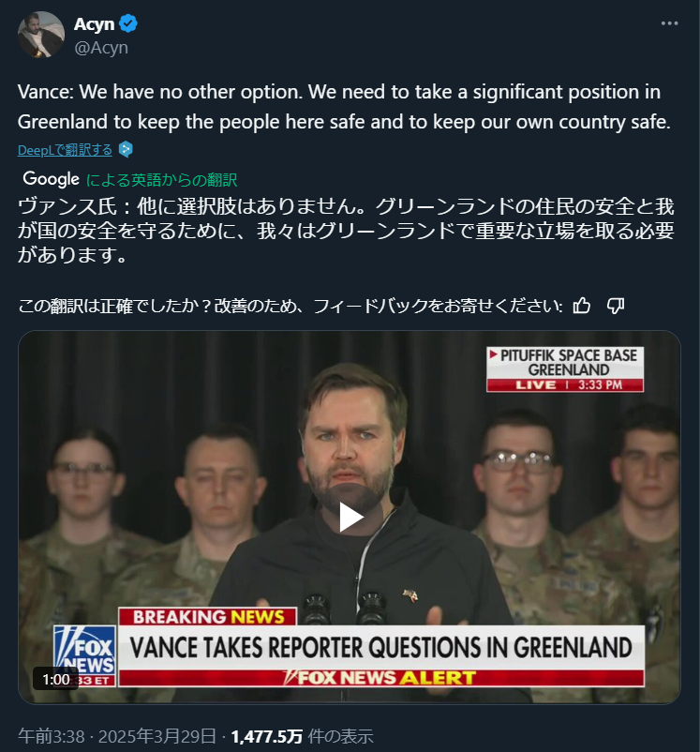This screenshot has width=700, height=752.
Task: Click the による英語からの翻訳 label
Action: pyautogui.click(x=161, y=180)
